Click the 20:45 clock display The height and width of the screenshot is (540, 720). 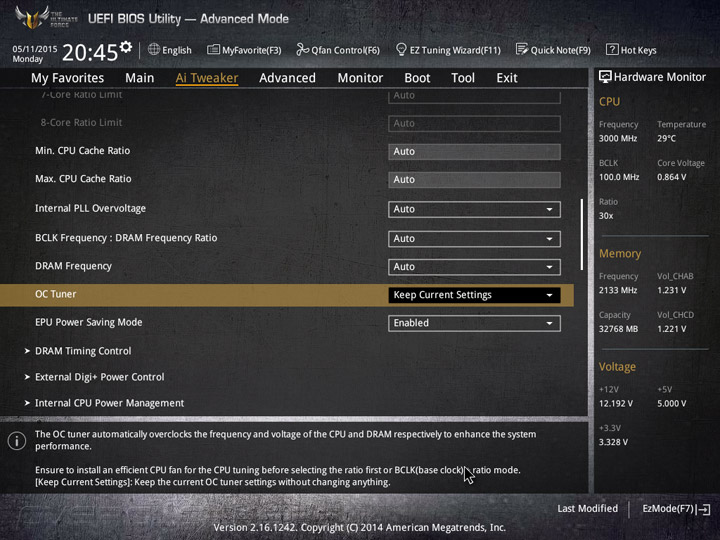(90, 52)
